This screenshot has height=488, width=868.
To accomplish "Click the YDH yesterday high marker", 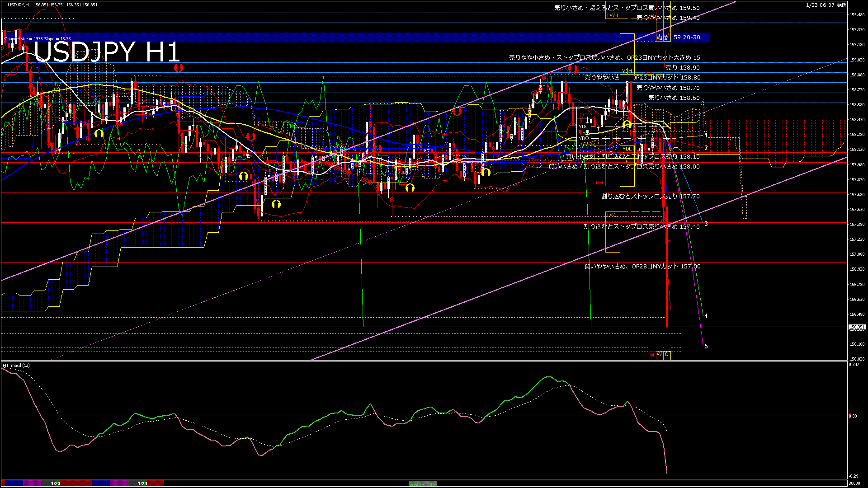I will click(627, 71).
